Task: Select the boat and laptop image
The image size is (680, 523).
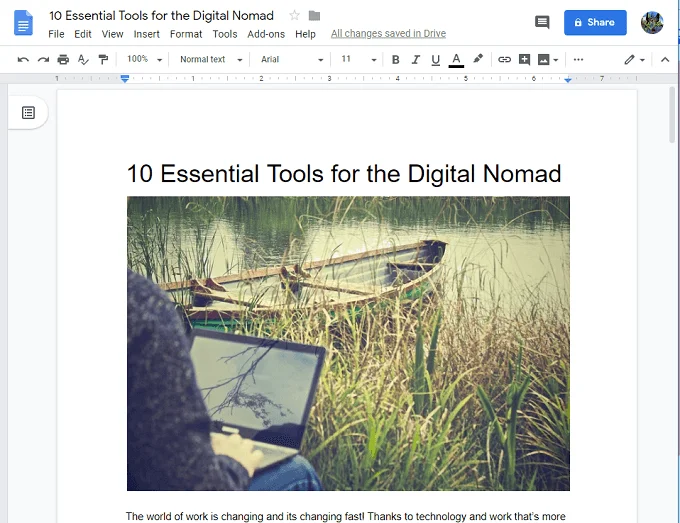Action: [x=348, y=343]
